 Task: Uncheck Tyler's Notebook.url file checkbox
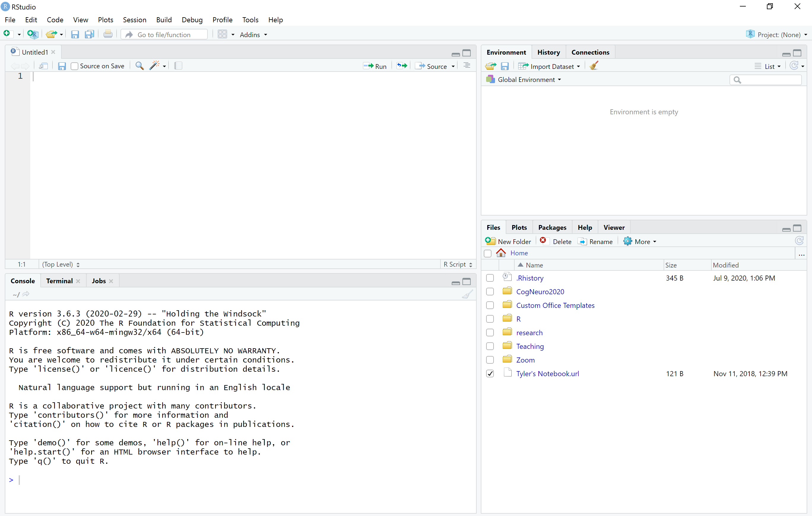tap(490, 374)
